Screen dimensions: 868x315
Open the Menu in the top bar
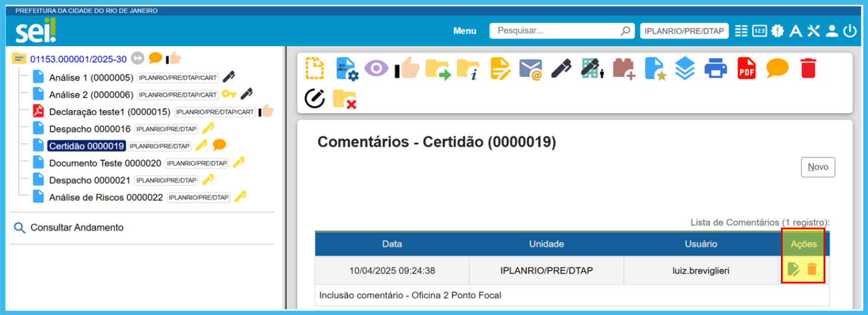point(465,31)
